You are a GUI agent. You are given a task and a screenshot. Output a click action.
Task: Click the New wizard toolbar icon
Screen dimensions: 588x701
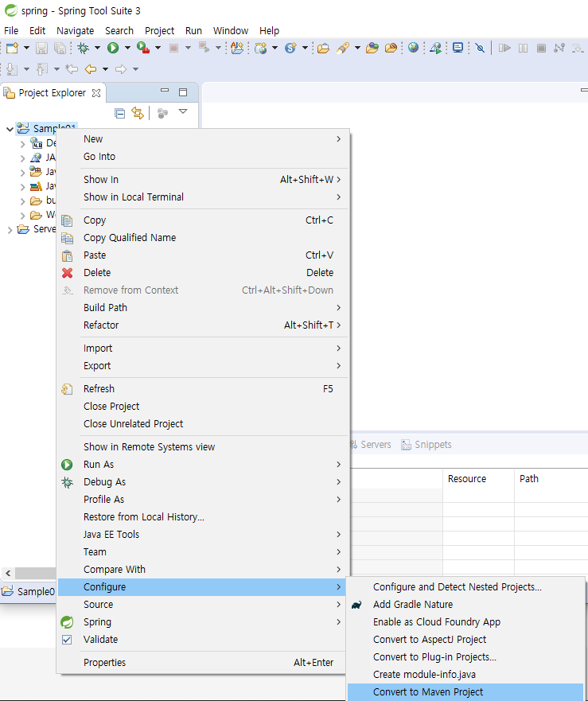(x=12, y=48)
